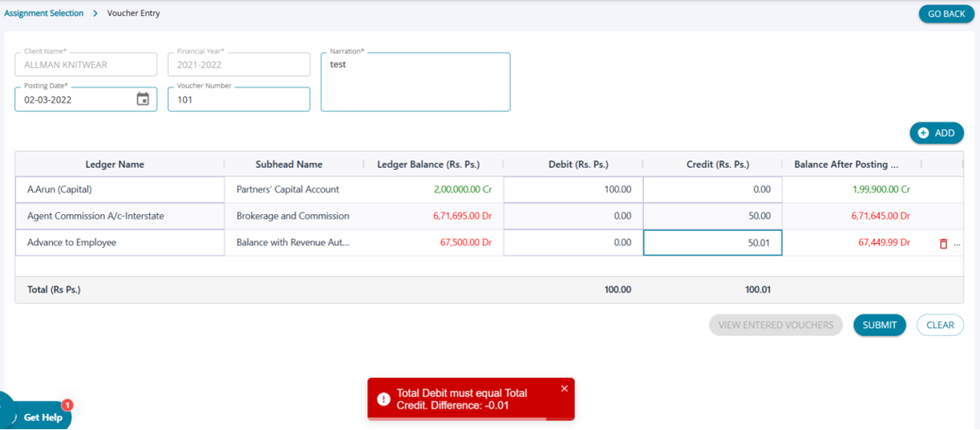The width and height of the screenshot is (980, 430).
Task: Click balance after posting 1,99,900.00 Cr
Action: [x=881, y=190]
